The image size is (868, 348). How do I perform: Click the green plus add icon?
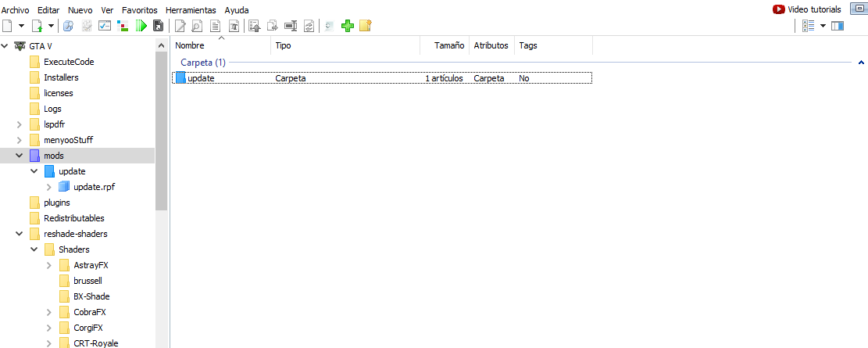(348, 26)
